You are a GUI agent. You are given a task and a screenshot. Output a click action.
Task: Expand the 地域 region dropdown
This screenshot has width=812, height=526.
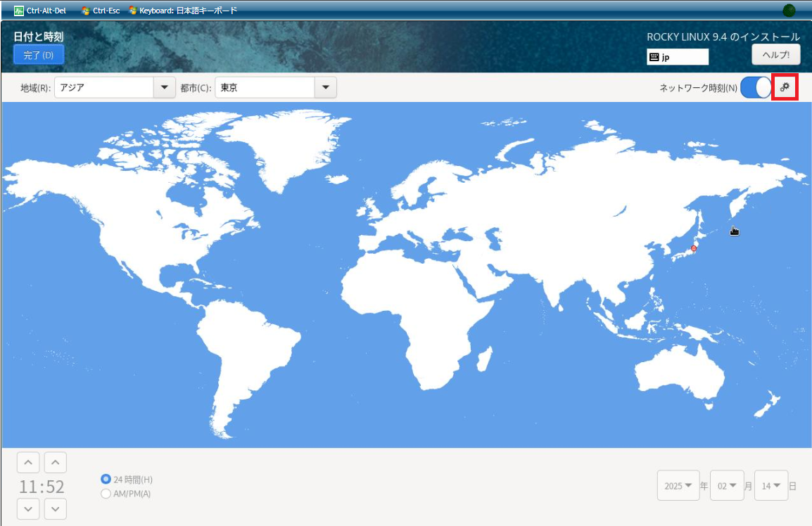165,88
